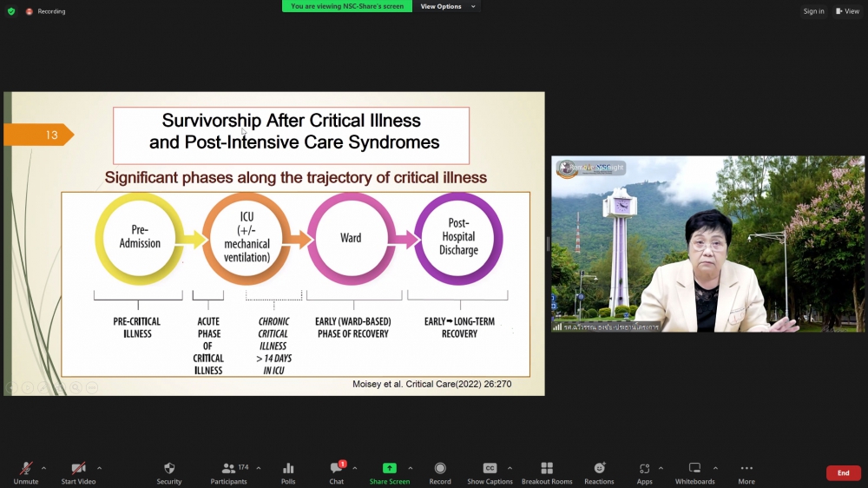Open the View menu at top right

[x=847, y=11]
